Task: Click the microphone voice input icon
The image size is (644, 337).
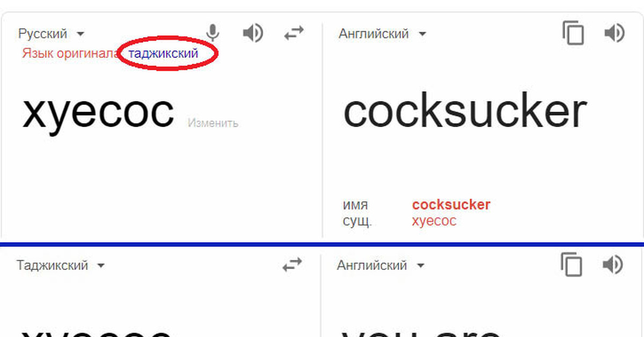Action: (213, 34)
